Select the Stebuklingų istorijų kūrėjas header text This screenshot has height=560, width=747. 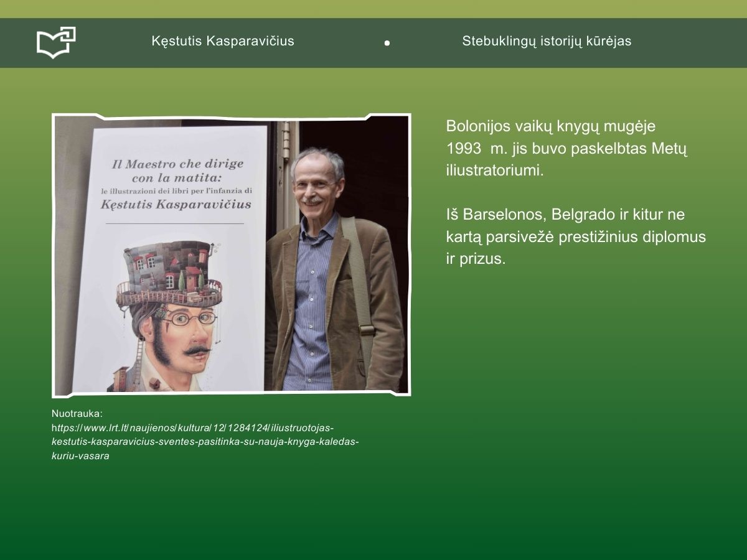pyautogui.click(x=547, y=41)
